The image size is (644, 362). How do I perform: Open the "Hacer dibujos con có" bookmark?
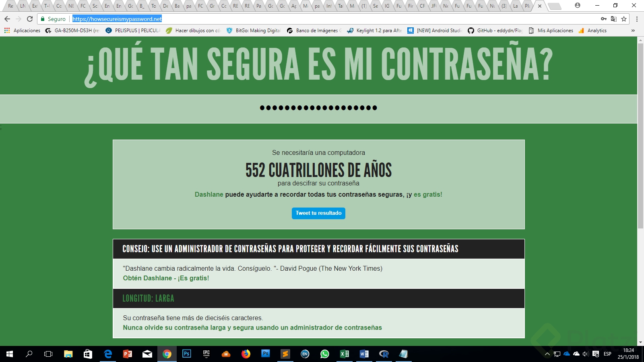(x=193, y=31)
